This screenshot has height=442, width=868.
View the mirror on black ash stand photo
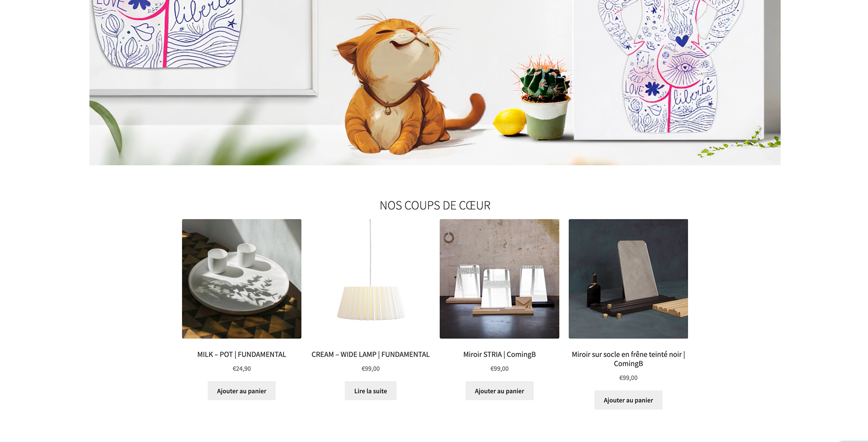point(628,279)
